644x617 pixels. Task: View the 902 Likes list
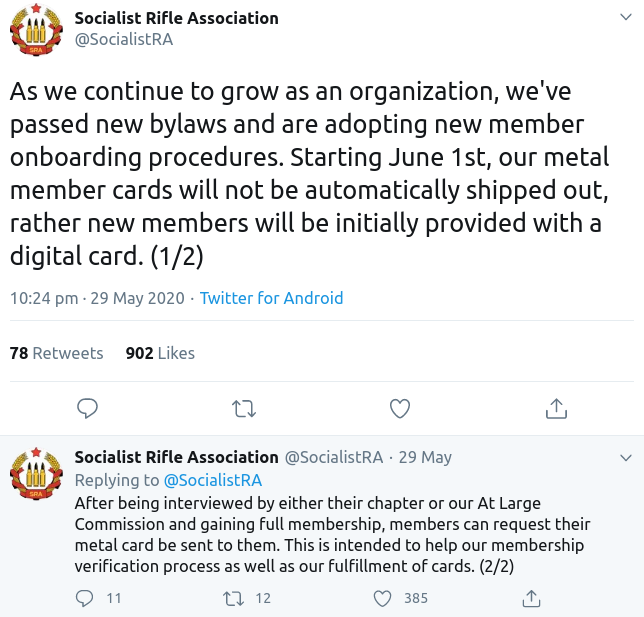pos(160,353)
